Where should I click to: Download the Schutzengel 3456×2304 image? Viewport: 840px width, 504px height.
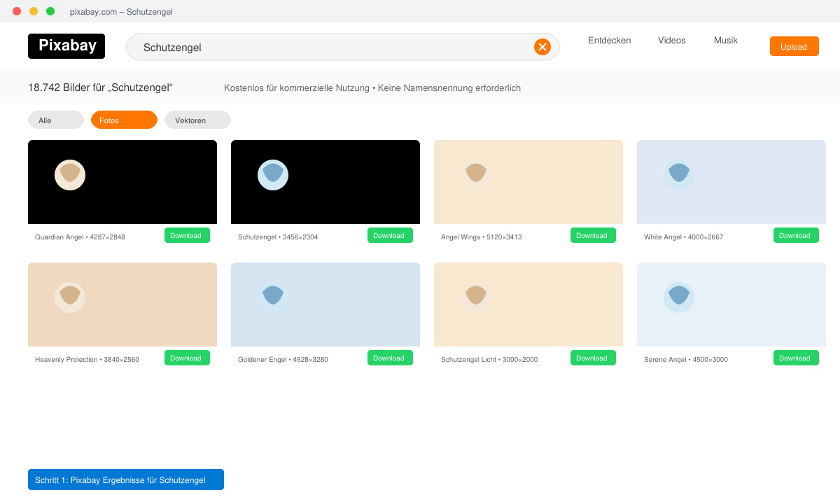pos(390,235)
